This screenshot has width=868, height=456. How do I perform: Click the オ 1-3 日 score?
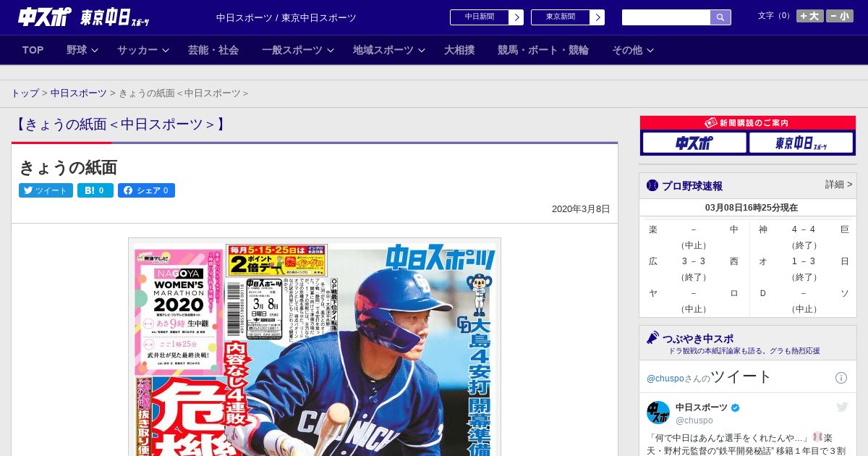pyautogui.click(x=804, y=261)
